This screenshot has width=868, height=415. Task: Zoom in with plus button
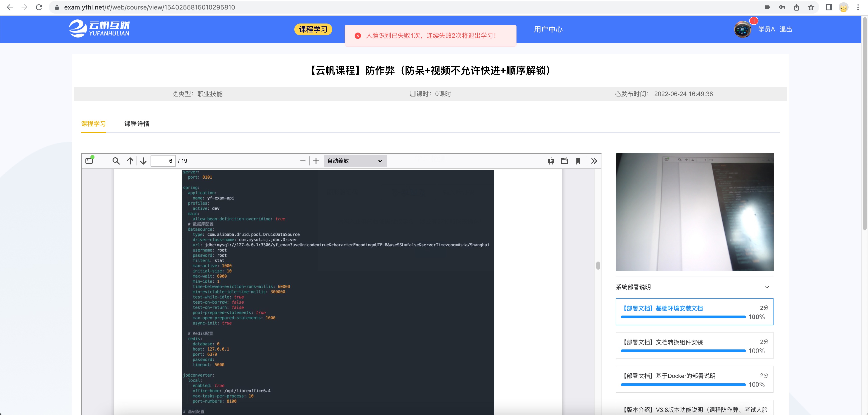point(316,161)
